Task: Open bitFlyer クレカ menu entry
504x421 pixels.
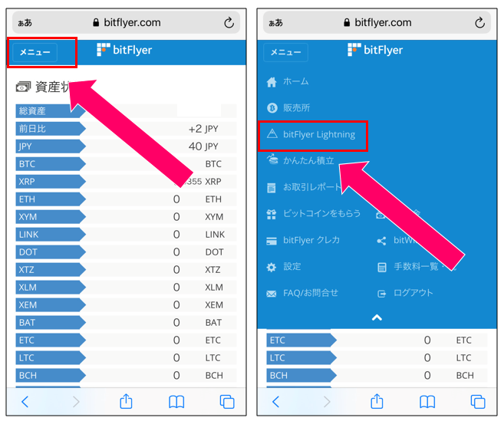Action: pyautogui.click(x=311, y=240)
